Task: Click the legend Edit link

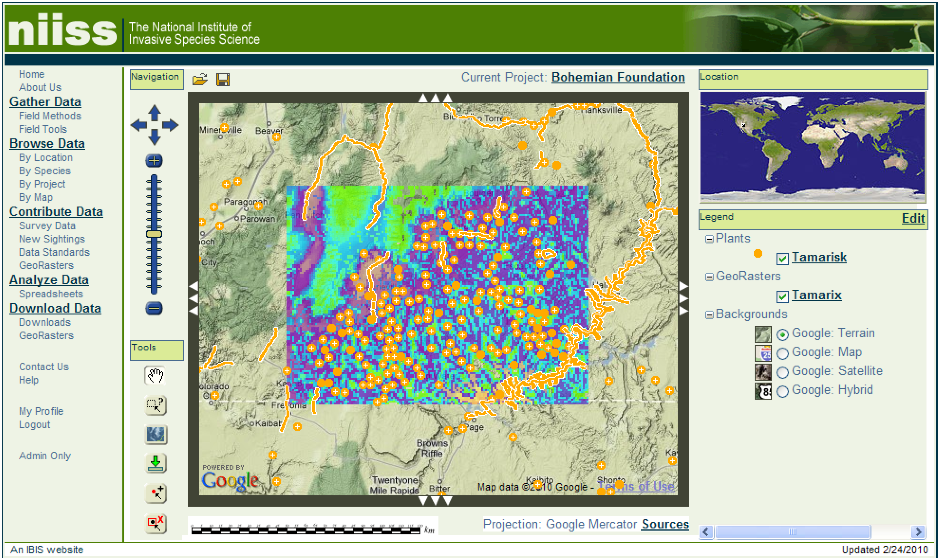Action: (x=913, y=218)
